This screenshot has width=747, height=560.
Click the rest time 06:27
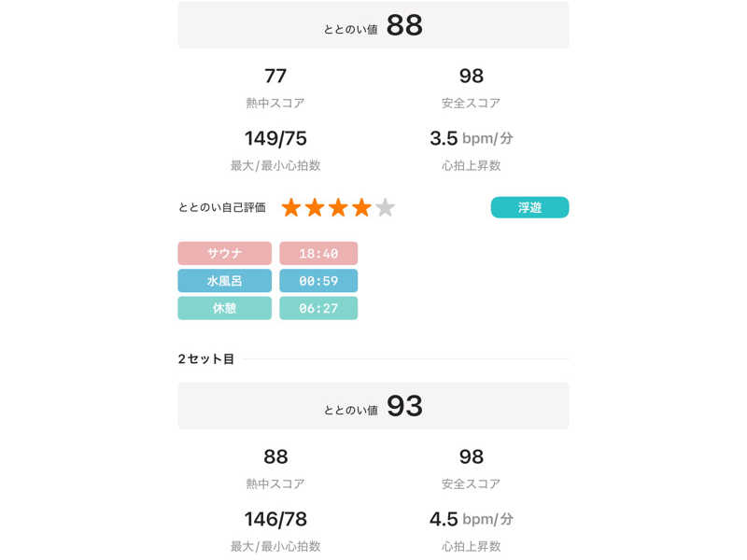[x=318, y=308]
